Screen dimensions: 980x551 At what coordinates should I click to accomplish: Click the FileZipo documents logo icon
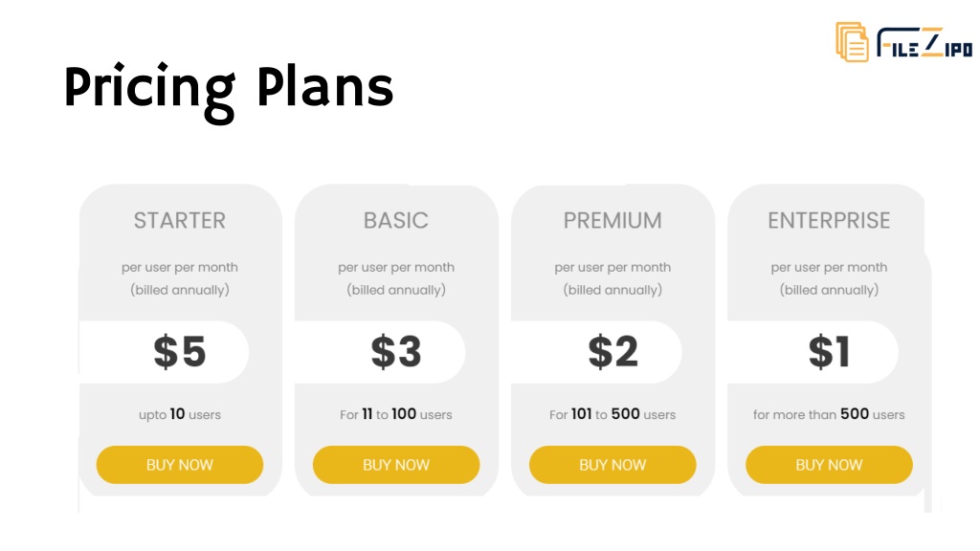(853, 42)
